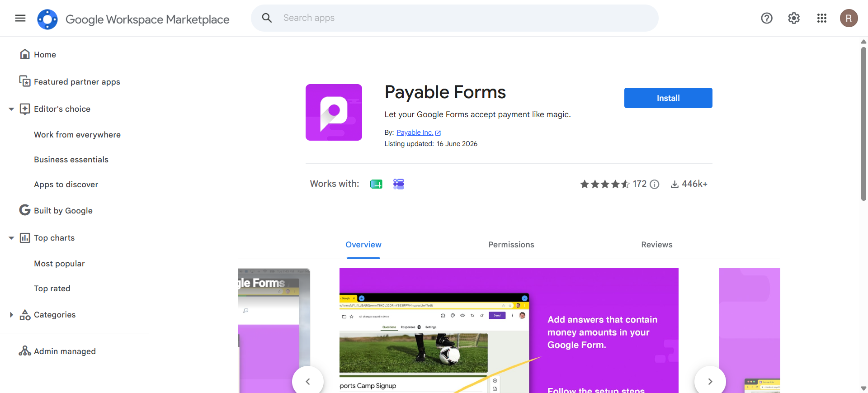Image resolution: width=868 pixels, height=393 pixels.
Task: Click the Google Forms works-with icon
Action: pos(399,184)
